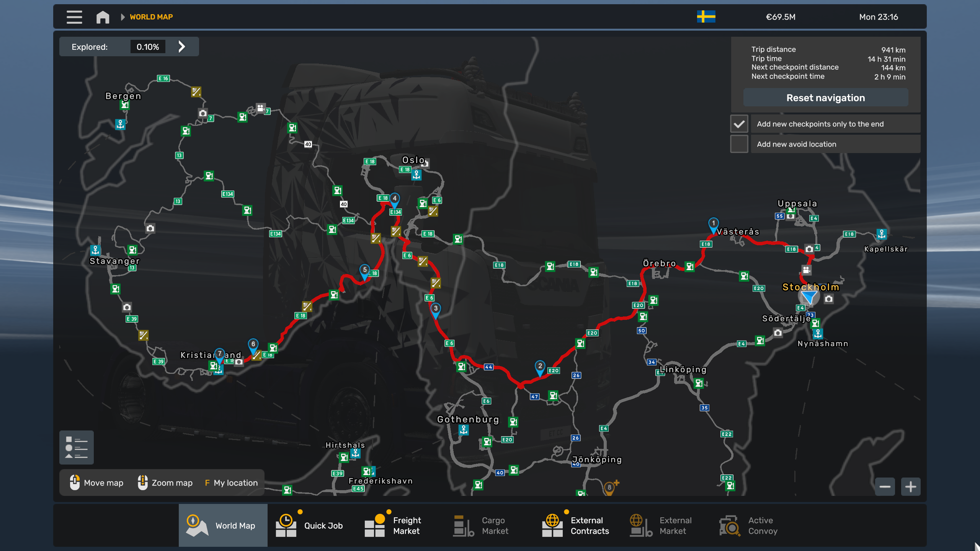Zoom out the map with minus
Image resolution: width=980 pixels, height=551 pixels.
point(885,486)
